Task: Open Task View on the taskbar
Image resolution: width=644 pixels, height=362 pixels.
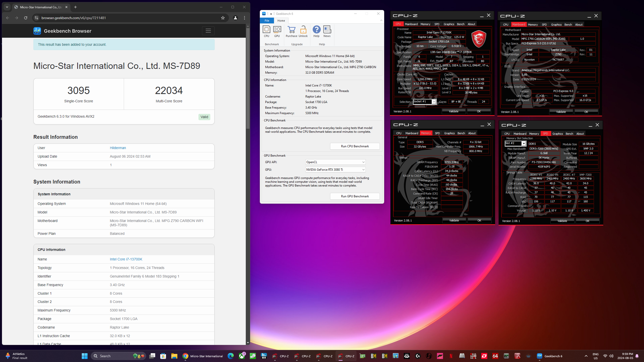Action: click(152, 356)
